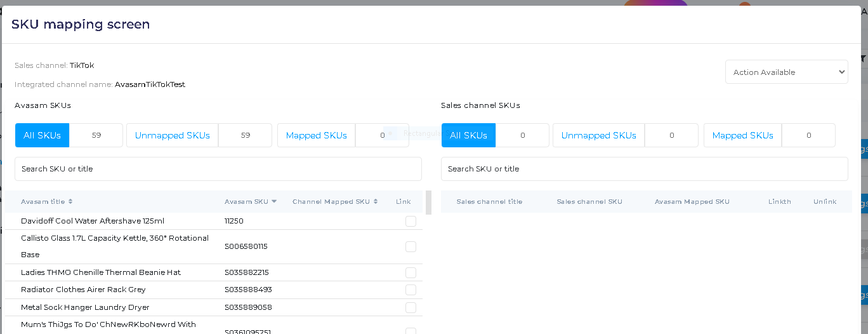The width and height of the screenshot is (868, 334).
Task: Click the Avasam SKU list scrollbar
Action: [428, 203]
